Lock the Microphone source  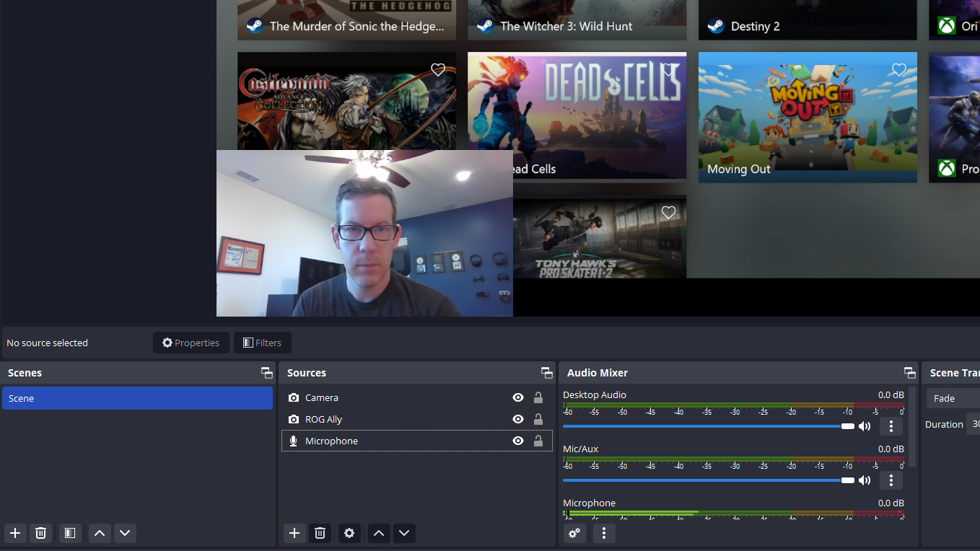[x=538, y=441]
